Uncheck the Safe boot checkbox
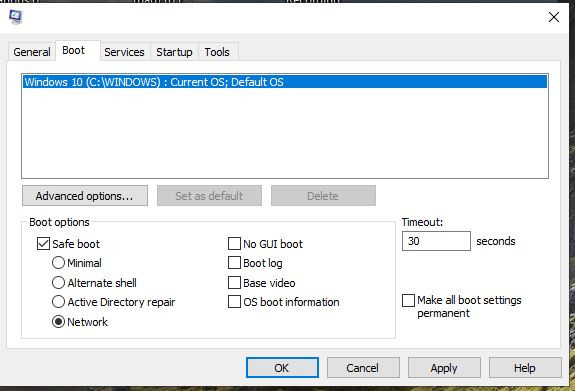This screenshot has height=391, width=575. point(43,244)
